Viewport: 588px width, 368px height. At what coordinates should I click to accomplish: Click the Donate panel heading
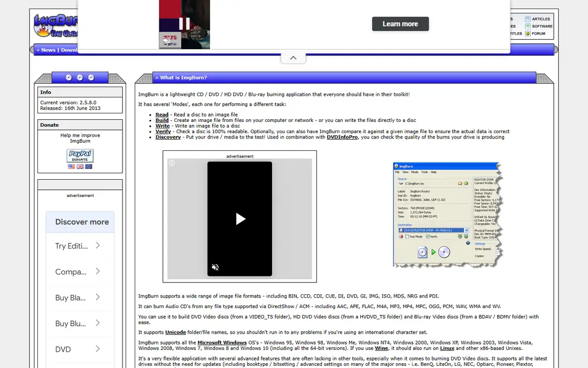pos(80,125)
